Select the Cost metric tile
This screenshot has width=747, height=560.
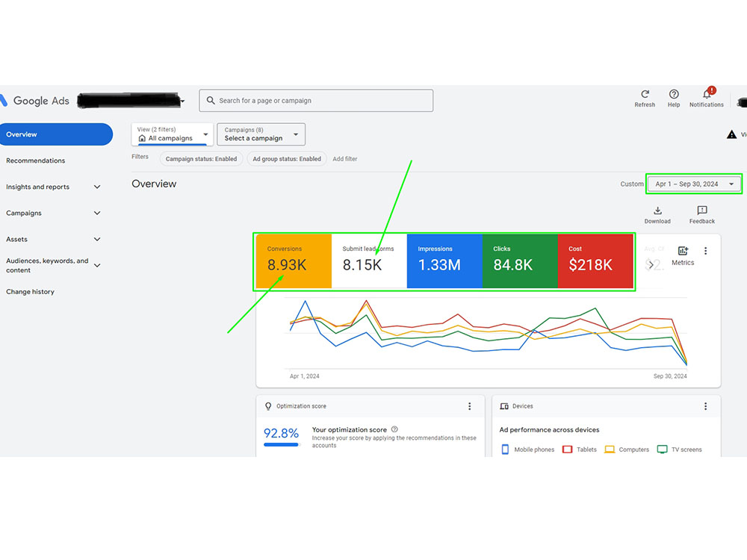(x=595, y=261)
